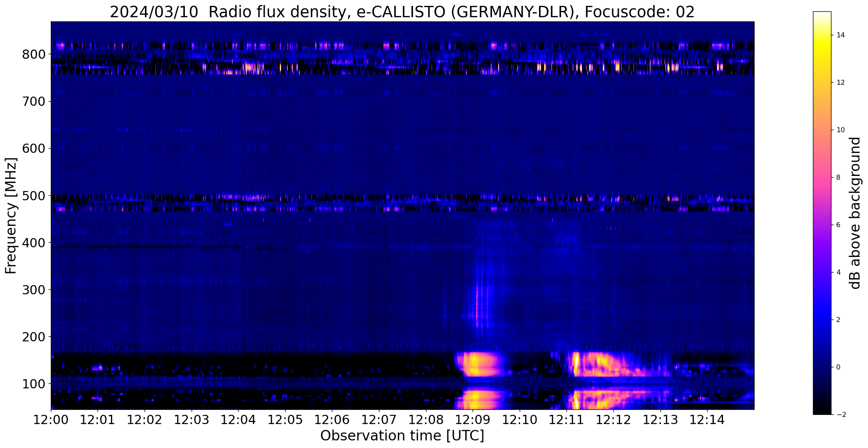Click the 12:05 time tick label
Image resolution: width=868 pixels, height=448 pixels.
[286, 419]
